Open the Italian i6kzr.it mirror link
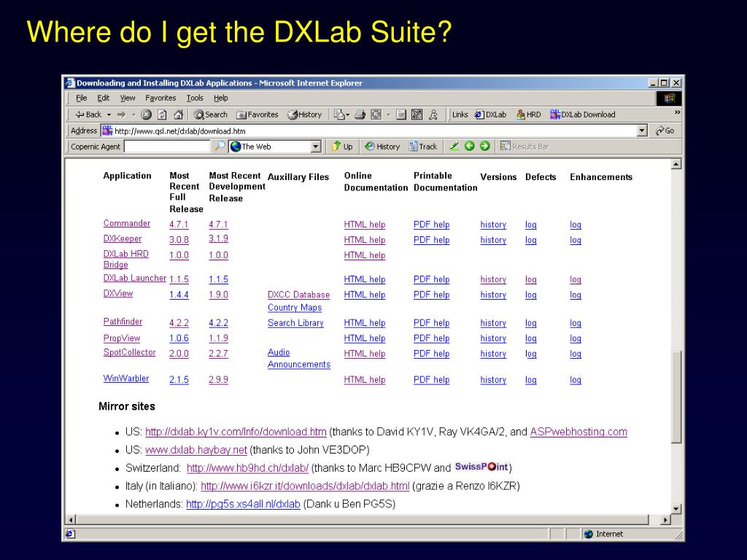Screen dimensions: 747x560 [305, 486]
